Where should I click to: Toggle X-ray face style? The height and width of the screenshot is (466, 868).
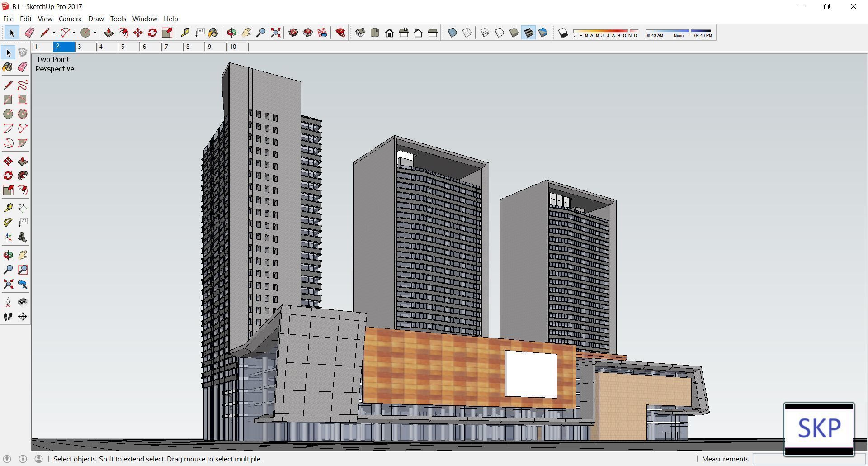click(453, 32)
